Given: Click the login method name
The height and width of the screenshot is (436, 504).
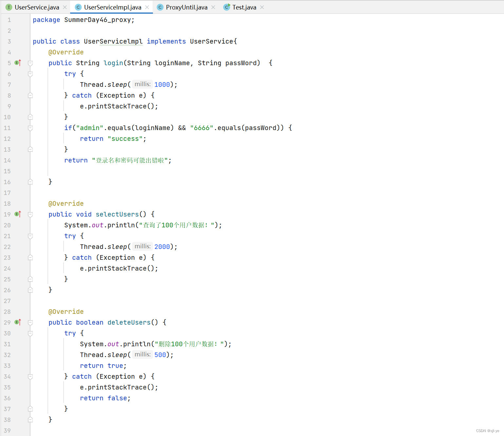Looking at the screenshot, I should (x=113, y=63).
